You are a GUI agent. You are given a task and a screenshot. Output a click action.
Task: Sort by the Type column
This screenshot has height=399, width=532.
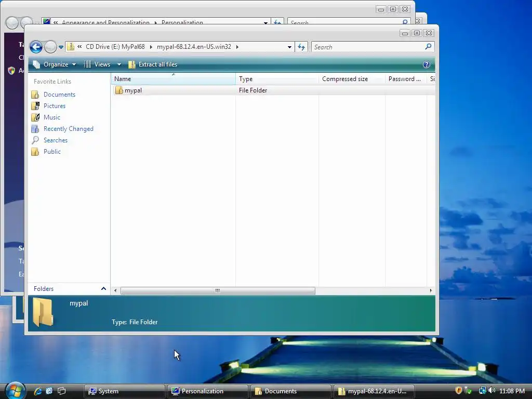tap(277, 79)
